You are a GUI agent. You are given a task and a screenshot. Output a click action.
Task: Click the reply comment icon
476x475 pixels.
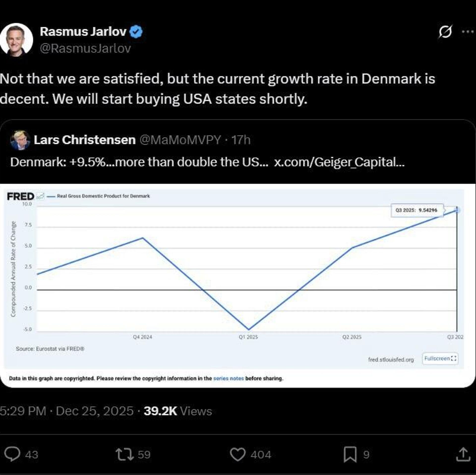[12, 454]
